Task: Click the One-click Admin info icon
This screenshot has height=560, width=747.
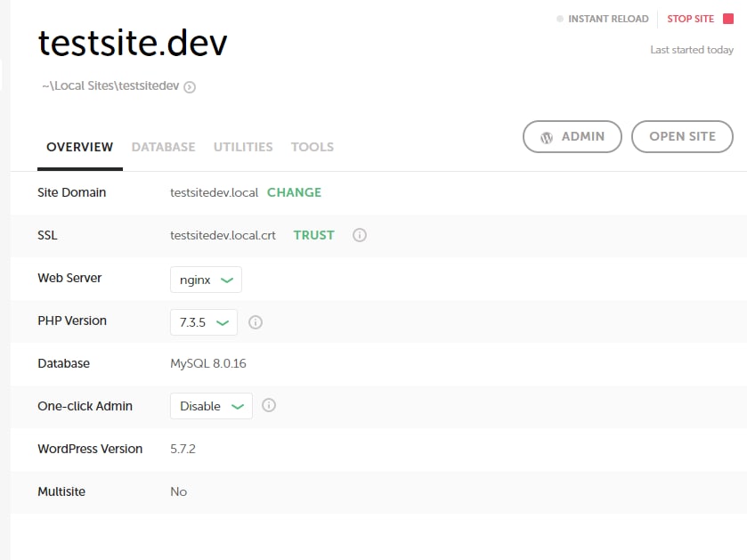Action: tap(269, 405)
